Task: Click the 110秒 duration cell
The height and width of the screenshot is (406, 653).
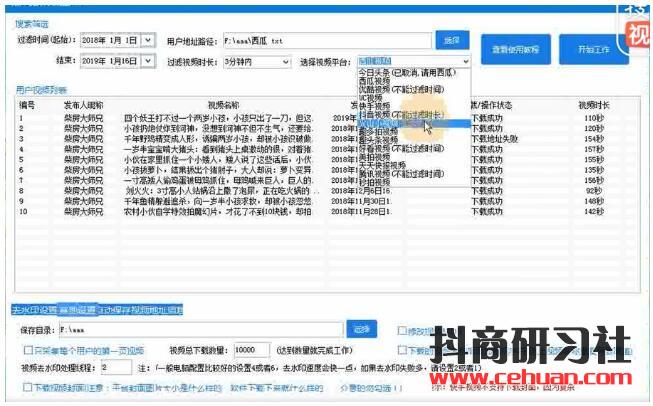Action: coord(594,118)
